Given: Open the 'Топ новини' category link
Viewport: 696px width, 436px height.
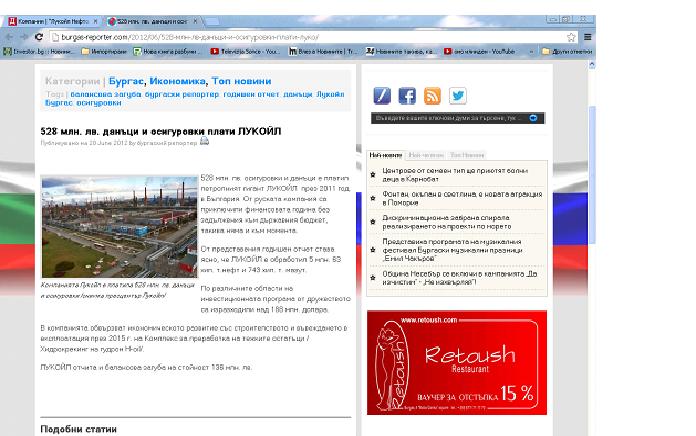Looking at the screenshot, I should [x=241, y=81].
